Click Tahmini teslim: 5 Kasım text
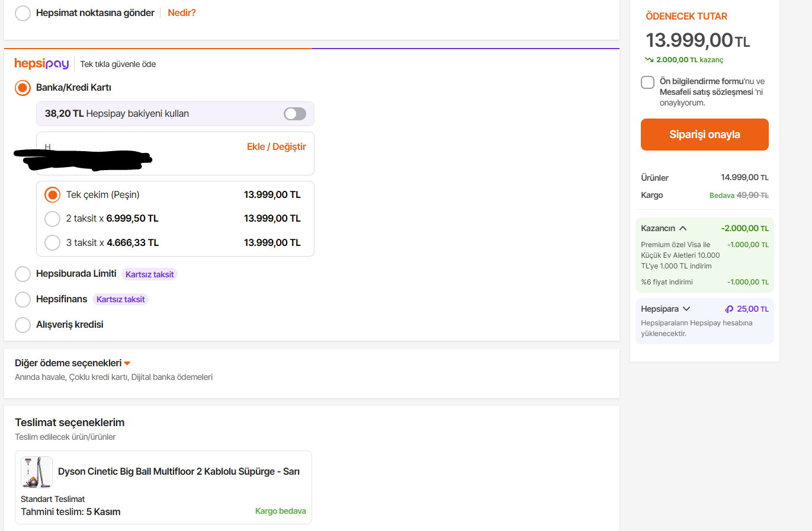Screen dimensions: 812x531 pos(70,511)
